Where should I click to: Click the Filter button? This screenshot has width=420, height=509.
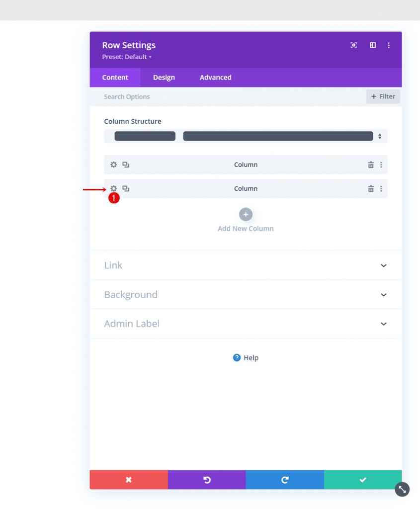pyautogui.click(x=383, y=96)
